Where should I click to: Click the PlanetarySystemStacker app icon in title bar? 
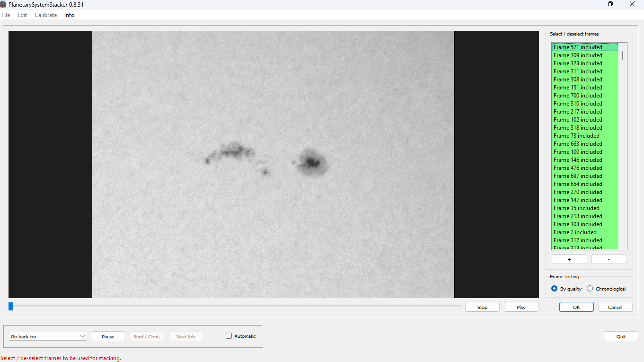(4, 4)
